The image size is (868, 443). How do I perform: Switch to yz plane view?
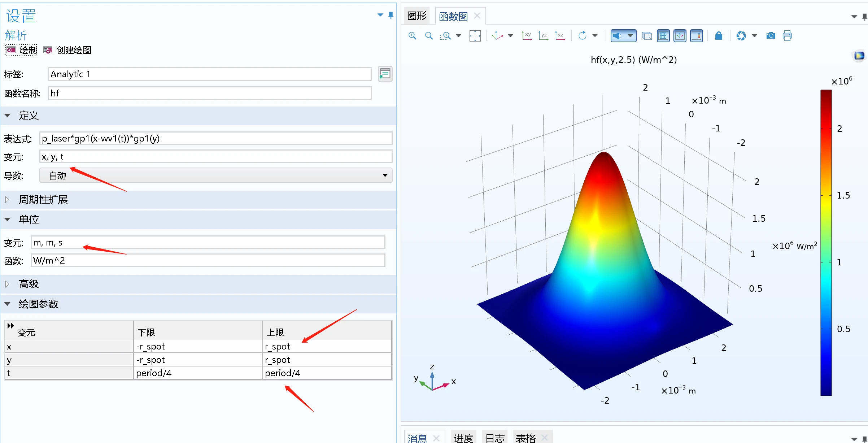pos(543,36)
